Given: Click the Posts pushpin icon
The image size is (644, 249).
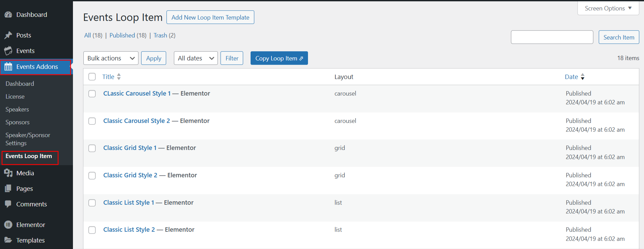Looking at the screenshot, I should tap(8, 35).
